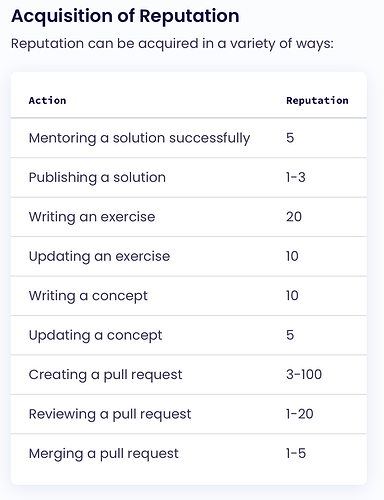Click the Action column header
384x500 pixels.
47,100
